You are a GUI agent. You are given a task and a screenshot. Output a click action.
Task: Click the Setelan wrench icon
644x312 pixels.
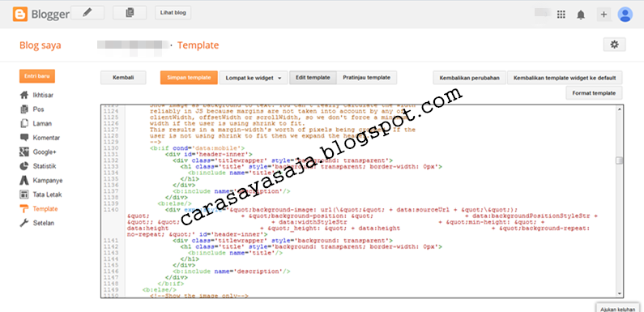coord(24,223)
